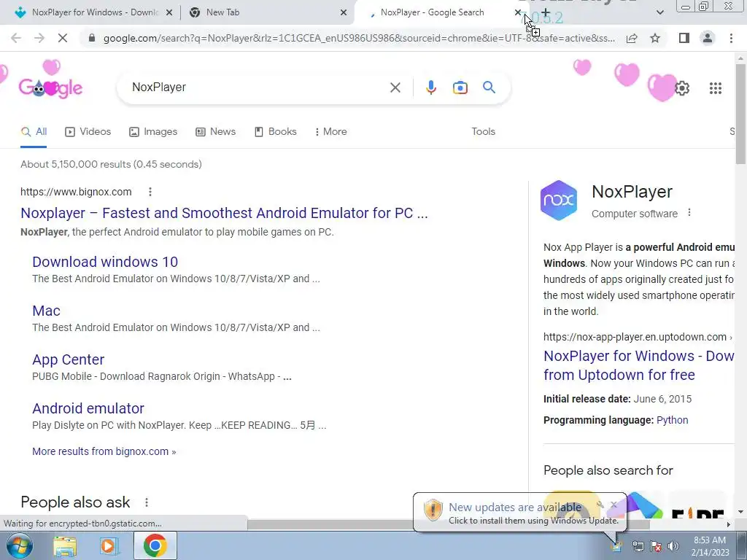Show News search results
This screenshot has height=560, width=747.
tap(216, 131)
